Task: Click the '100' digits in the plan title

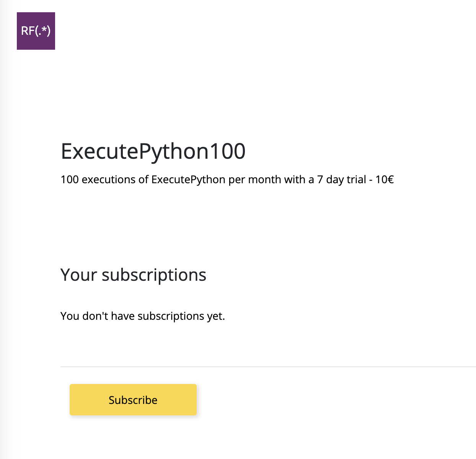Action: point(228,151)
